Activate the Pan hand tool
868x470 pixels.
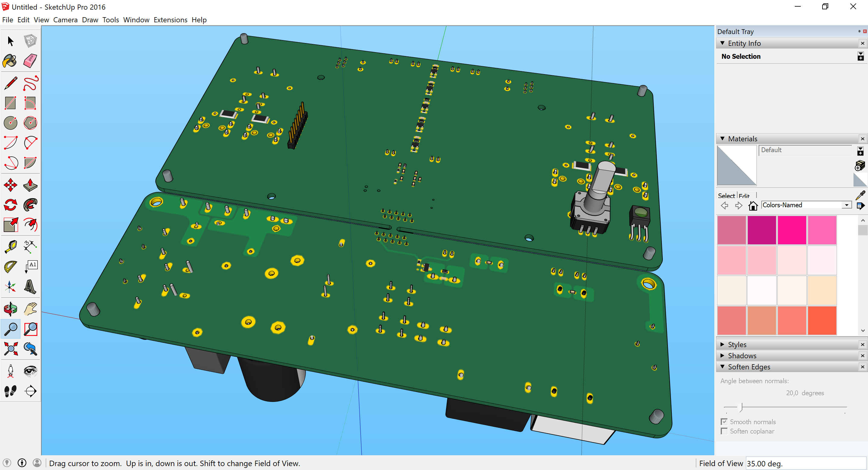coord(30,309)
